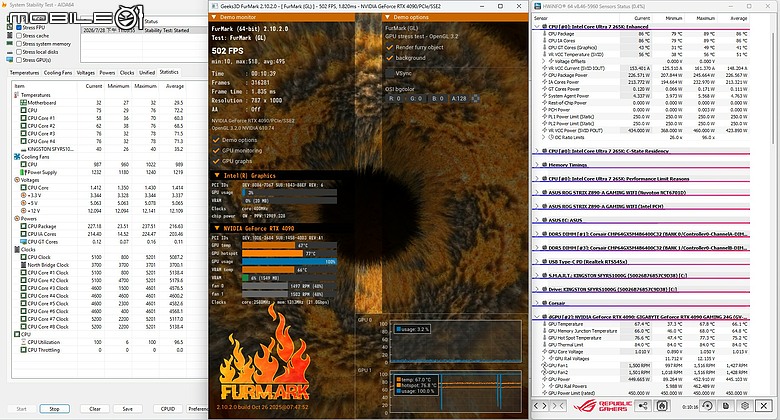Click the CPU Package thermometer icon in HWiNFO
780x420 pixels.
tap(545, 34)
